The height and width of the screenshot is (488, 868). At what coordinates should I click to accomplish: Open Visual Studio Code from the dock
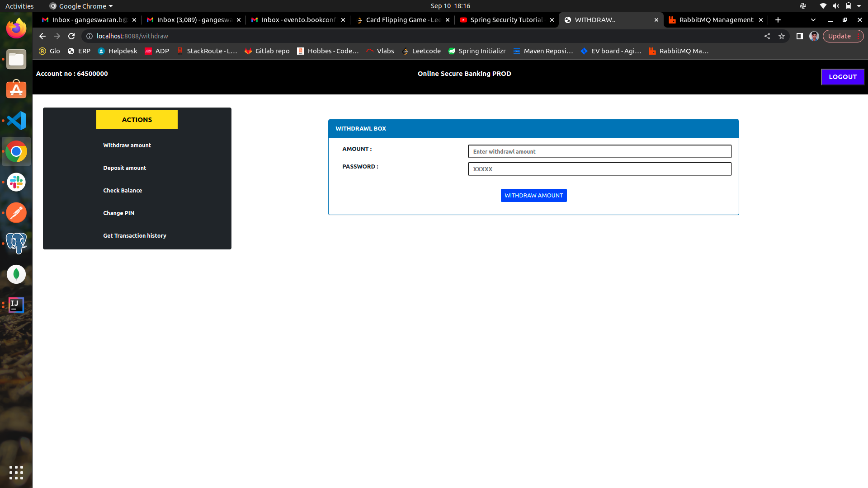(x=16, y=121)
